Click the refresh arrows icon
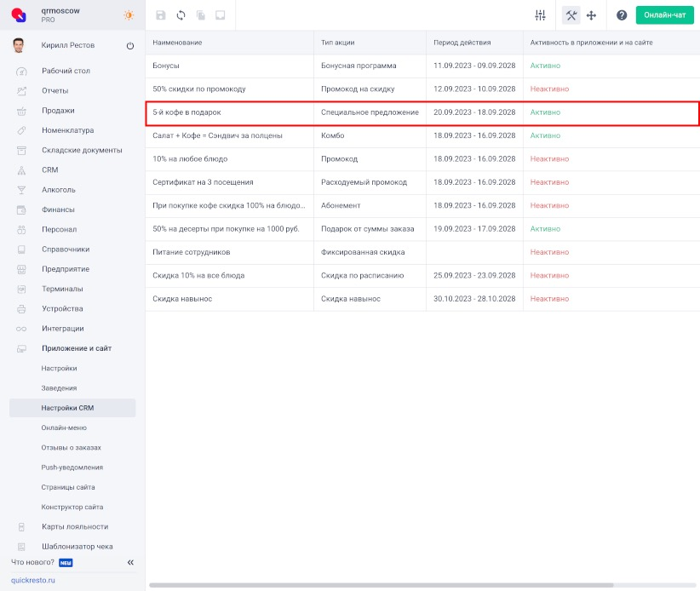The width and height of the screenshot is (700, 591). coord(181,15)
